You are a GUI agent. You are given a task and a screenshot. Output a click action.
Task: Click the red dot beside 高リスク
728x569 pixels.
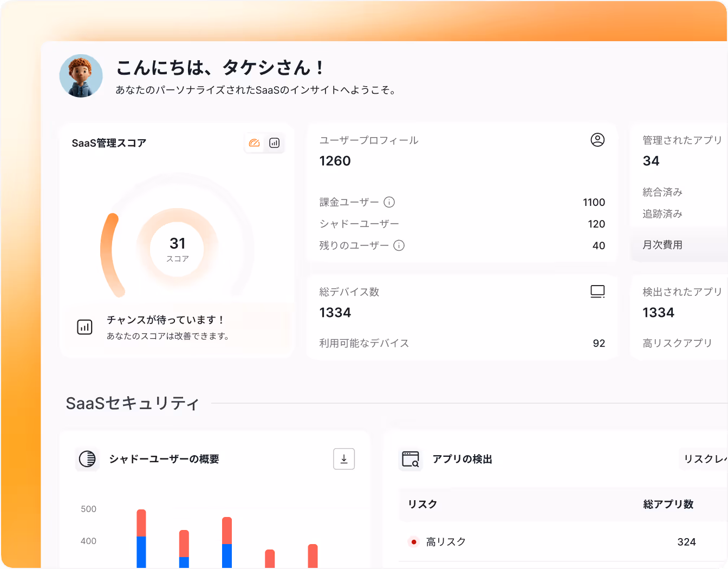[x=413, y=542]
